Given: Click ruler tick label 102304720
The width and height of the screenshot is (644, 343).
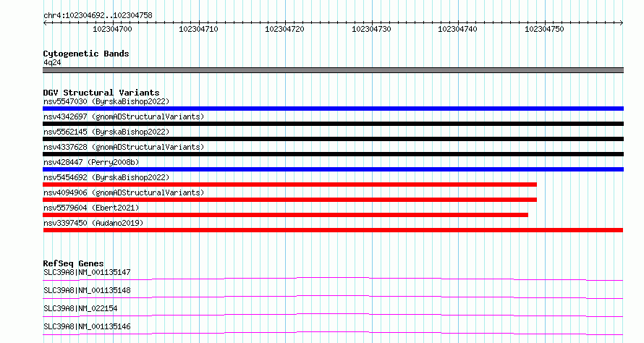Looking at the screenshot, I should [x=284, y=29].
